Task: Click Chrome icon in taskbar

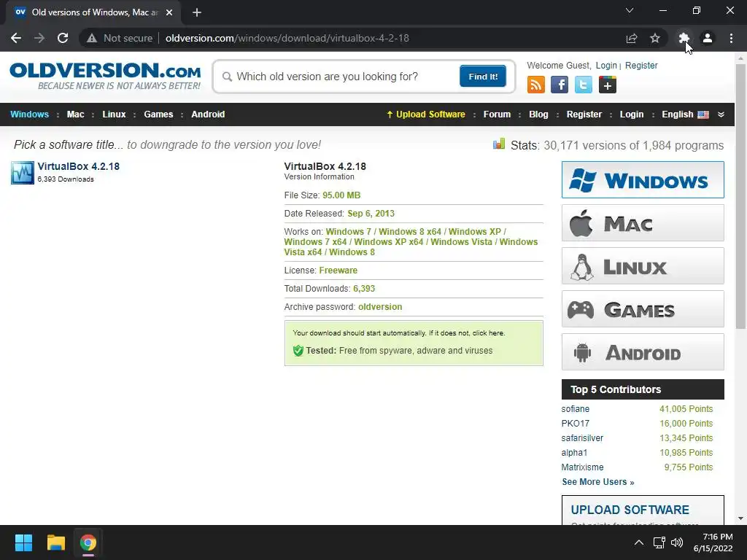Action: (88, 542)
